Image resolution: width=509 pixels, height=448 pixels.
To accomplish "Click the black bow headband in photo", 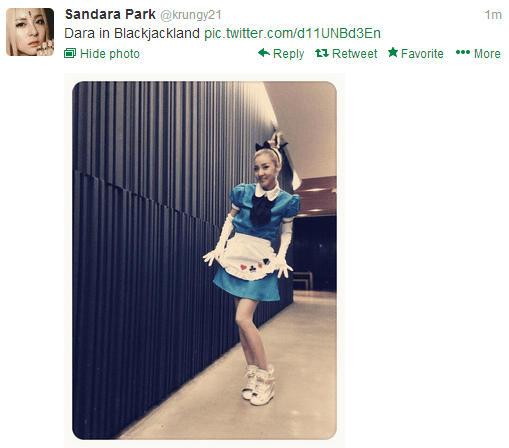I will pos(271,146).
